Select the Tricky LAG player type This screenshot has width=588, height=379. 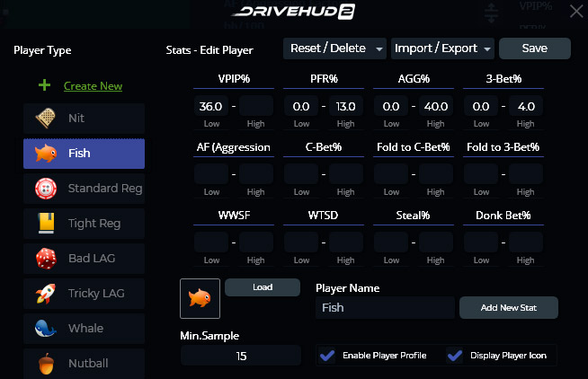(x=84, y=294)
